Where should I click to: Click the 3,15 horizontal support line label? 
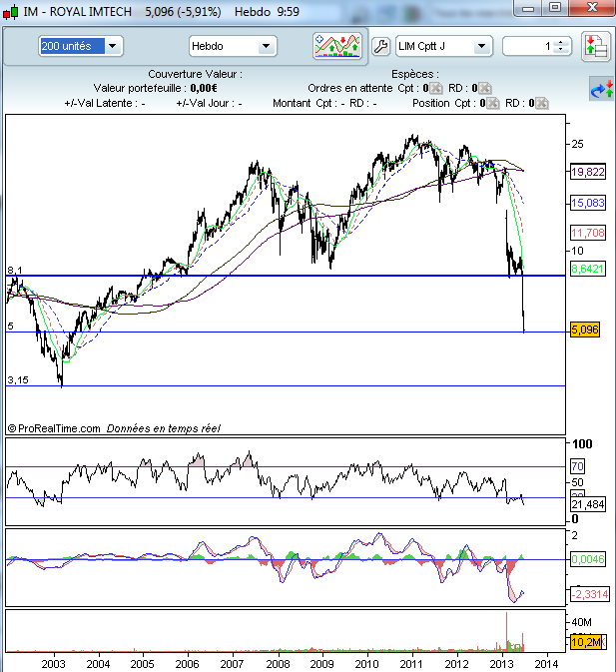click(x=18, y=380)
